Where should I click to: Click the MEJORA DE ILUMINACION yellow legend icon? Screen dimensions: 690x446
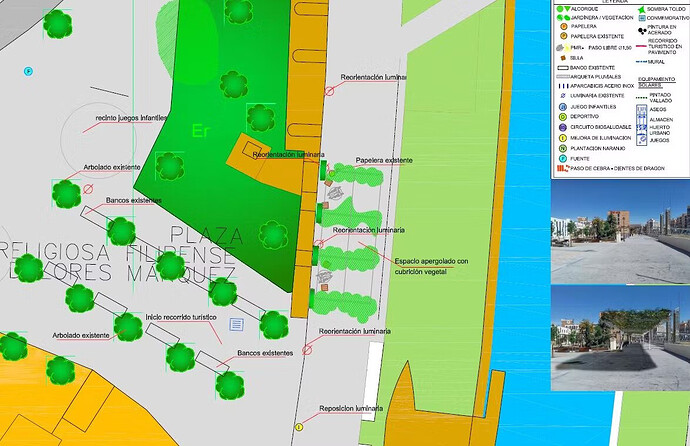563,138
